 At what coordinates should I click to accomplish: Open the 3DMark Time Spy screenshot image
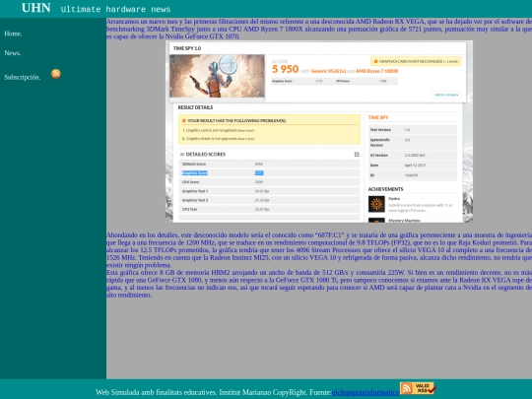coord(319,132)
